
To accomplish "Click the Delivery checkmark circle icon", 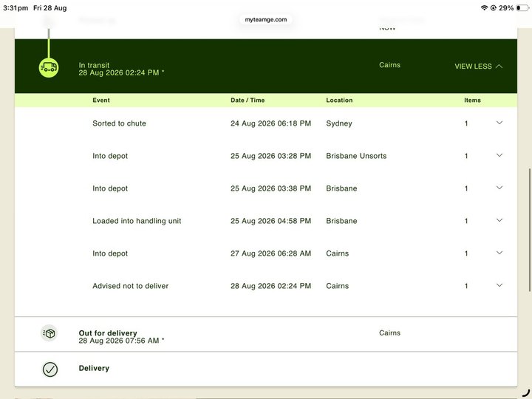I will 50,369.
